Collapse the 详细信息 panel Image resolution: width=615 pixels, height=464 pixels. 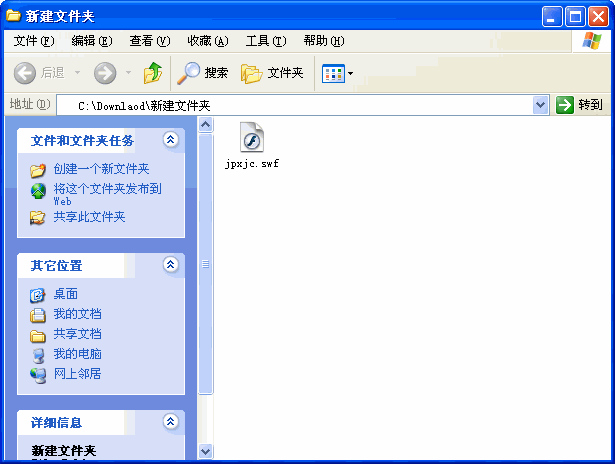click(171, 421)
